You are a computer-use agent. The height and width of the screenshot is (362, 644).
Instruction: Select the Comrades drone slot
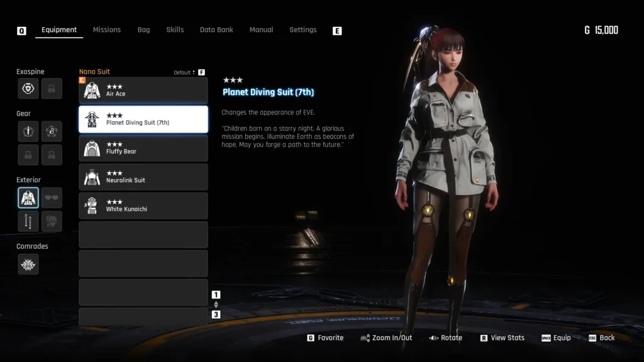click(28, 265)
